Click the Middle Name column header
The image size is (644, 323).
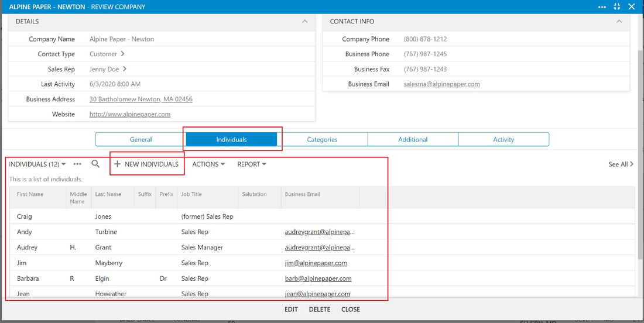tap(77, 197)
